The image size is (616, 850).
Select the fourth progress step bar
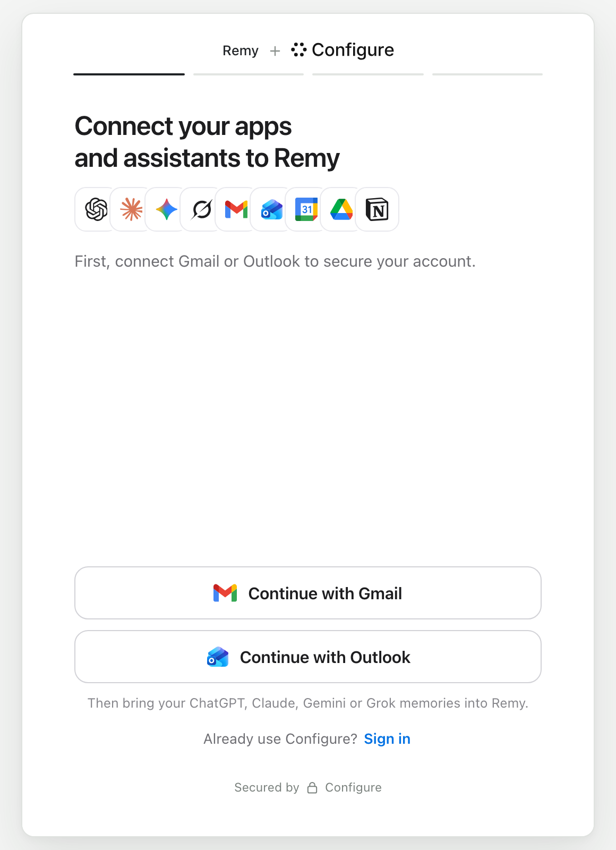(487, 74)
